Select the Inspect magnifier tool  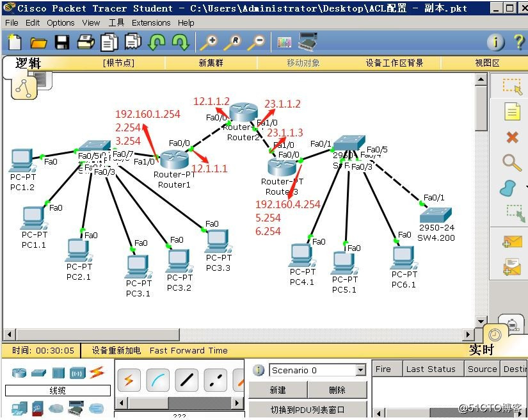(x=512, y=163)
